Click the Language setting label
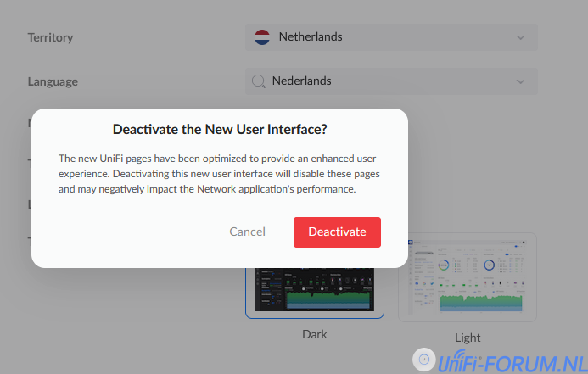Viewport: 588px width, 374px height. (x=53, y=81)
